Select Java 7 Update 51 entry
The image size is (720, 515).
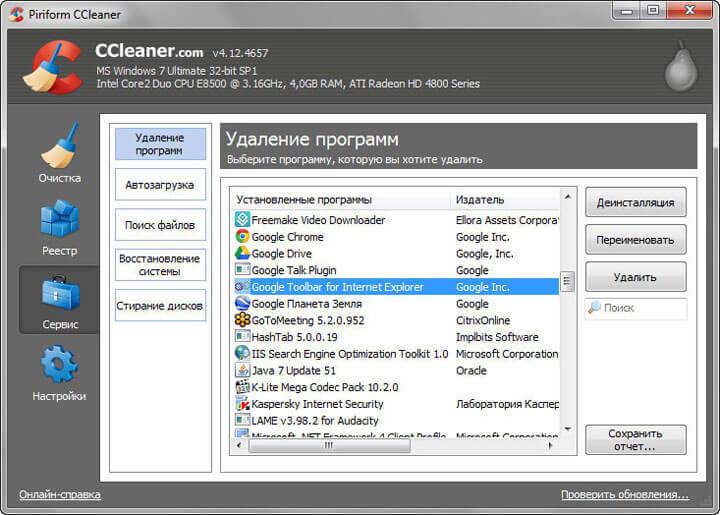click(x=293, y=370)
